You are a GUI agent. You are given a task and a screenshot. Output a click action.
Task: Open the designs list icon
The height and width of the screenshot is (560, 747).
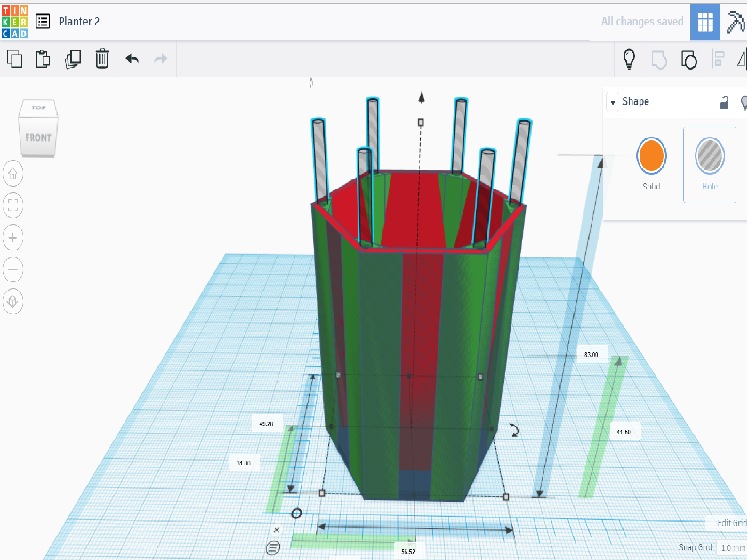tap(43, 22)
